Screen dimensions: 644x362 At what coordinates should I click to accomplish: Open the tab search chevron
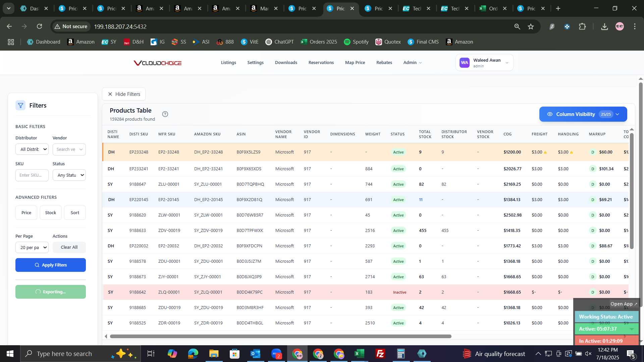coord(9,8)
